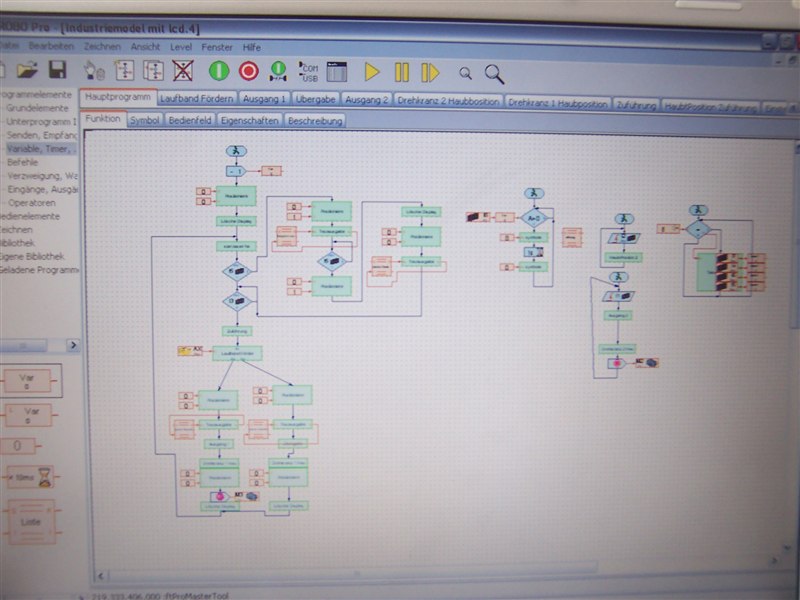Switch to the Ausgang 2 tab
Image resolution: width=800 pixels, height=600 pixels.
pos(366,100)
